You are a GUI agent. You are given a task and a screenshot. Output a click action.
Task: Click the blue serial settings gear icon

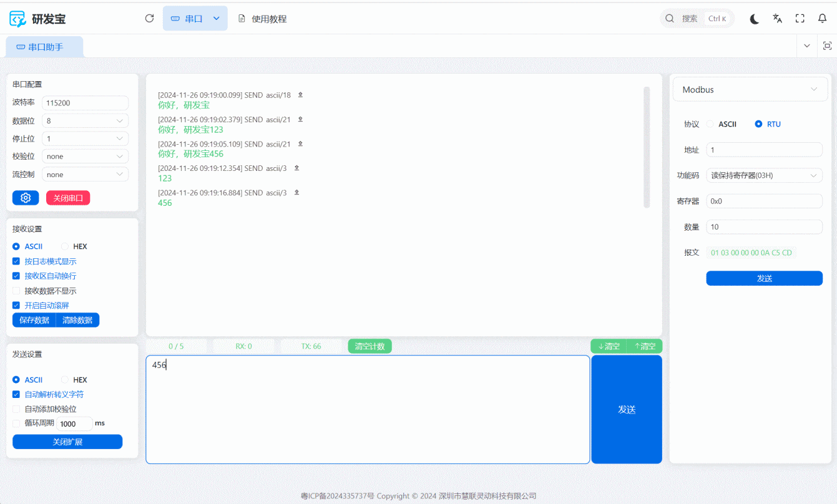26,198
